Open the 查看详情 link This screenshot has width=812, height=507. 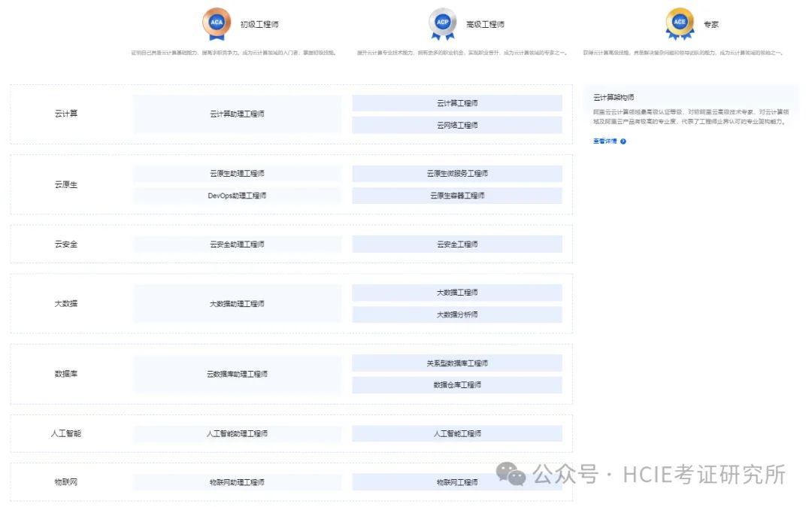604,141
